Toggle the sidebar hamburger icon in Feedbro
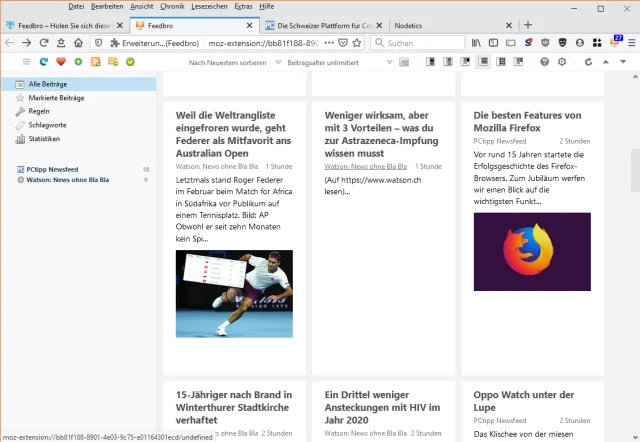Viewport: 640px width, 442px height. 26,62
